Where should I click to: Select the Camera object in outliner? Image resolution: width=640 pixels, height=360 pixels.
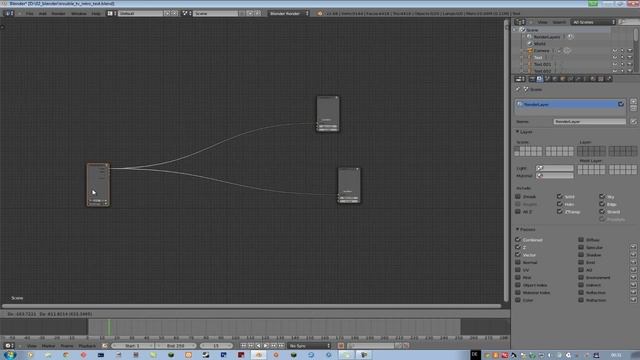[542, 51]
